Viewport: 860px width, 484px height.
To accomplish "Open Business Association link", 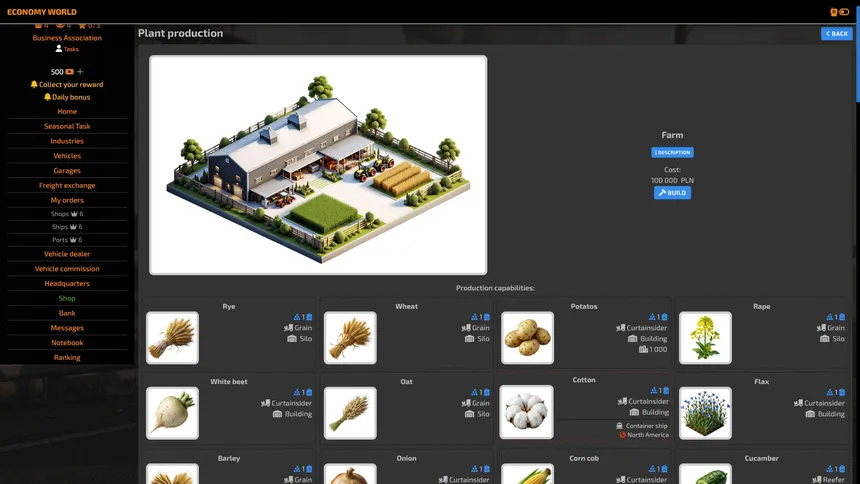I will pos(67,38).
